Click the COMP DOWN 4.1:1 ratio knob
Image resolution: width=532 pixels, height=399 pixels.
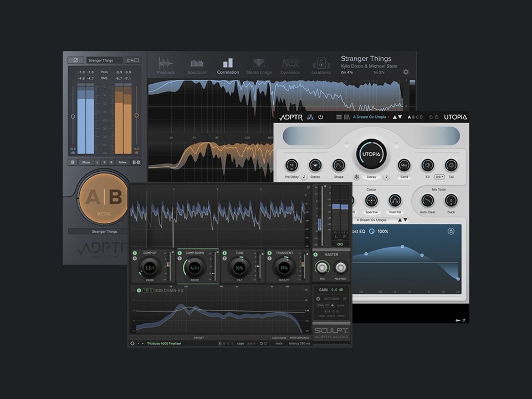click(195, 268)
